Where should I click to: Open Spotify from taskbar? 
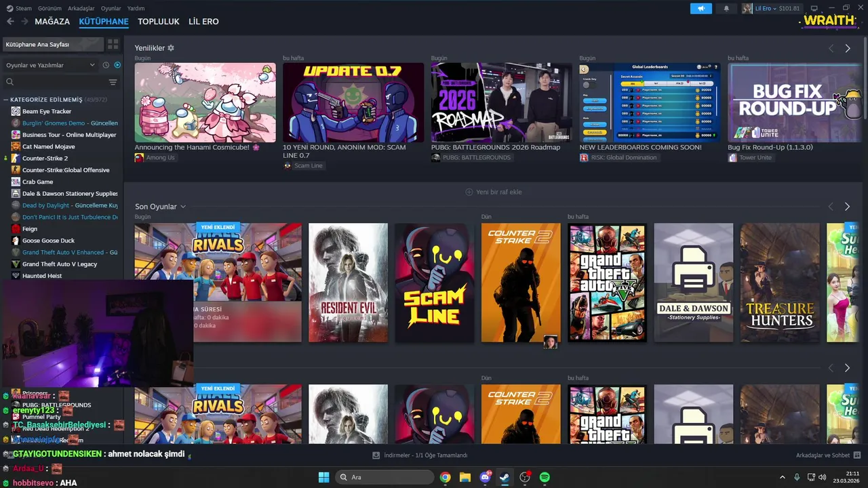coord(545,477)
